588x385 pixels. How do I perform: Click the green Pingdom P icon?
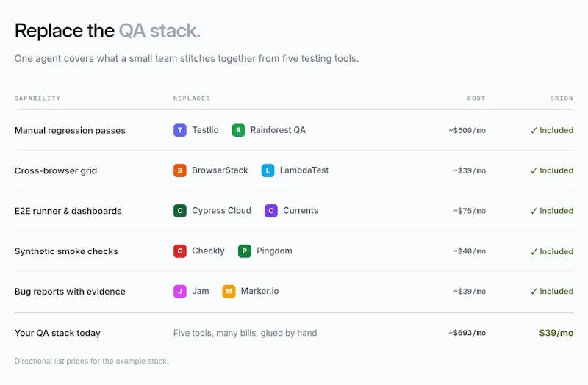coord(245,251)
